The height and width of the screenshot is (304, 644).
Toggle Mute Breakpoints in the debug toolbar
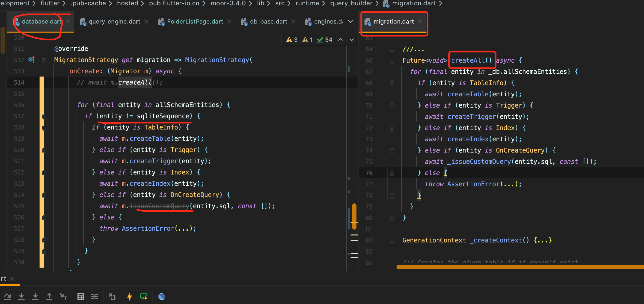[x=112, y=296]
